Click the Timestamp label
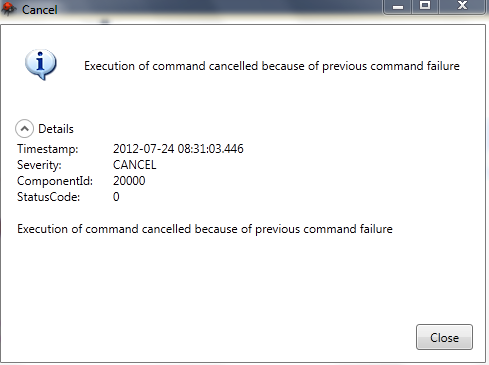This screenshot has height=365, width=489. point(48,149)
